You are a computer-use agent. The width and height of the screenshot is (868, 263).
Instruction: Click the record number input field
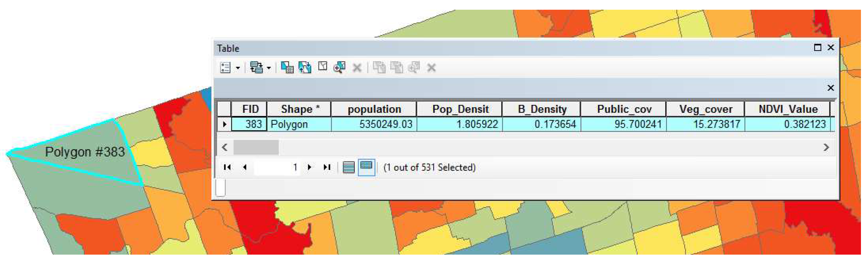276,168
